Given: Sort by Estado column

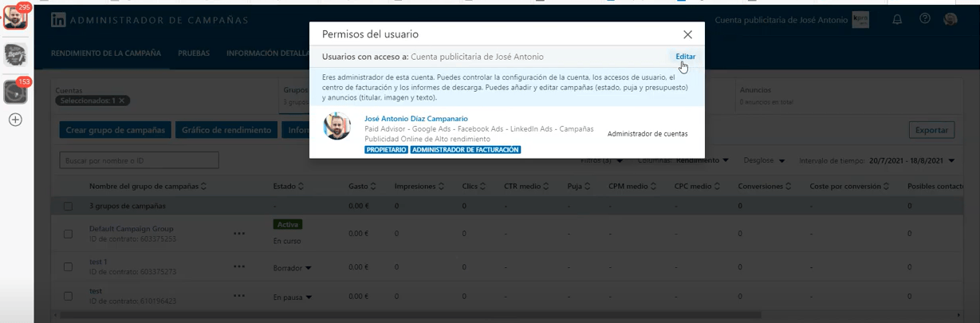Looking at the screenshot, I should tap(287, 187).
